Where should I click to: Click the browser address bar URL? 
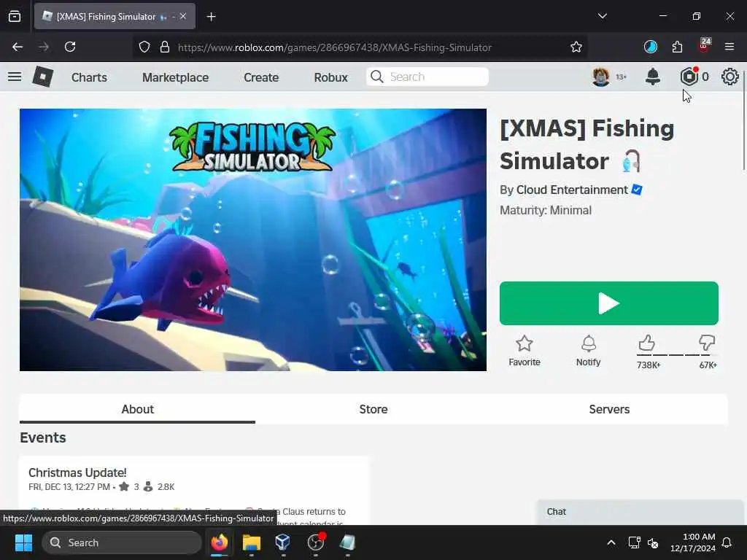[x=334, y=47]
